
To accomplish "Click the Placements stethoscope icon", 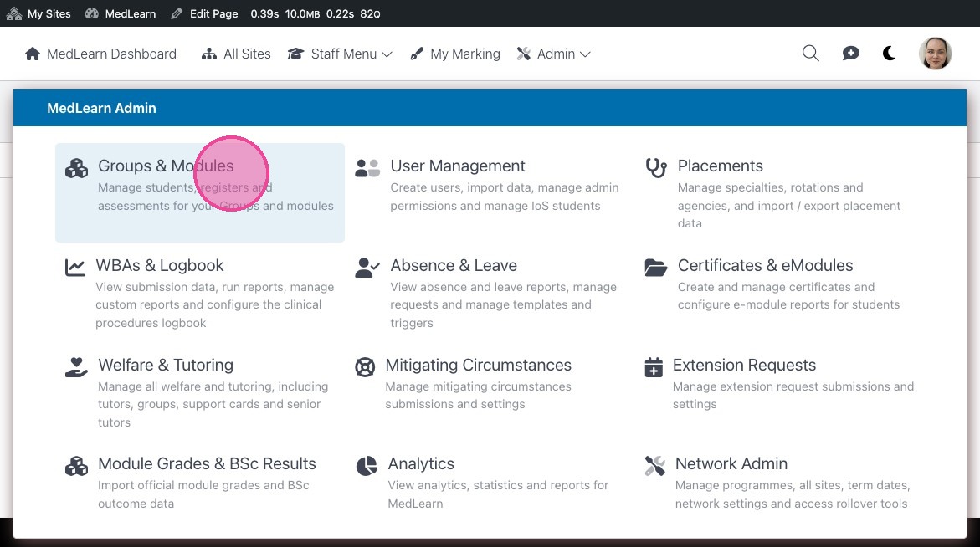I will (x=655, y=167).
